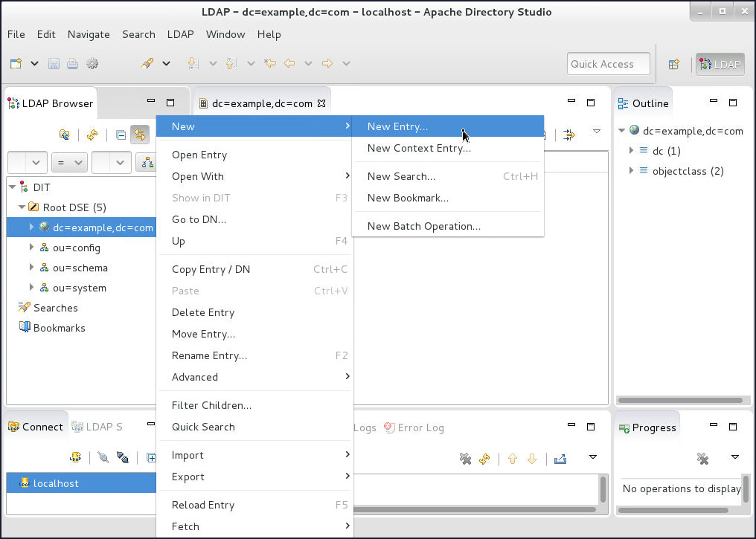
Task: Open dropdown next to rocket search icon
Action: 166,64
